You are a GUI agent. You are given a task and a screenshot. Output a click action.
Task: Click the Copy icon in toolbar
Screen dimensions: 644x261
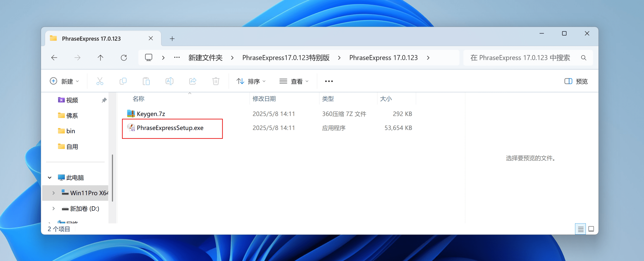coord(123,81)
